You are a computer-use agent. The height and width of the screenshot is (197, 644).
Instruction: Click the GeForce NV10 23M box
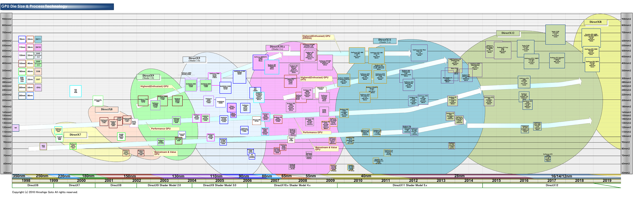pyautogui.click(x=58, y=130)
